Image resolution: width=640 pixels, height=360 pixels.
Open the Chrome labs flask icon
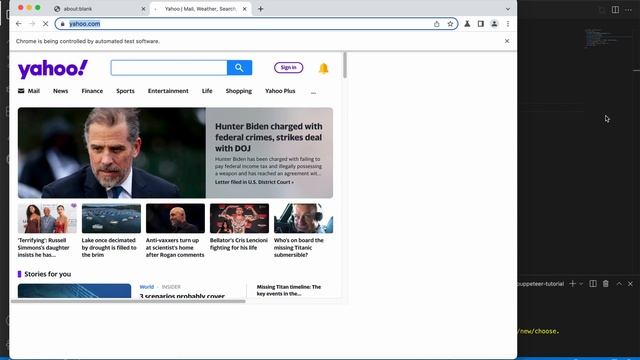coord(467,24)
